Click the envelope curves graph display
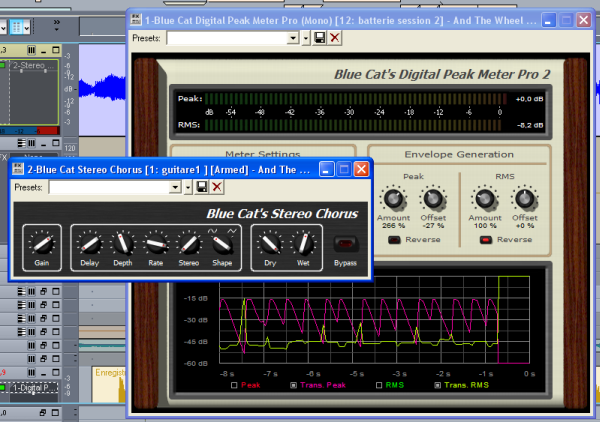This screenshot has height=422, width=600. (374, 320)
